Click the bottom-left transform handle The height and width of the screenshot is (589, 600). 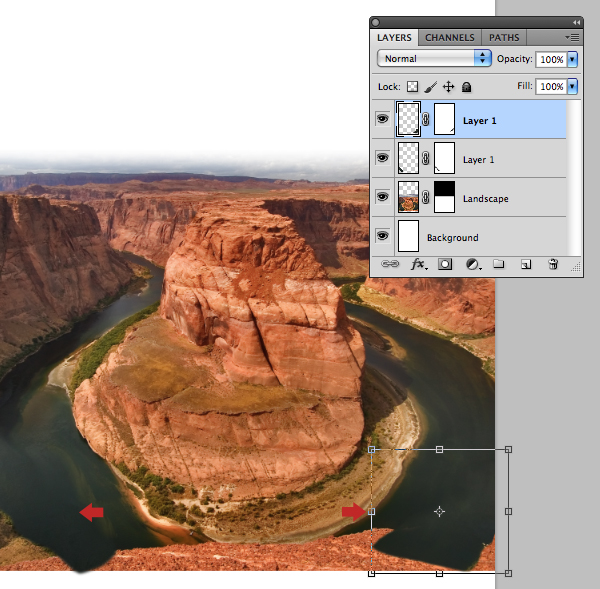click(371, 573)
